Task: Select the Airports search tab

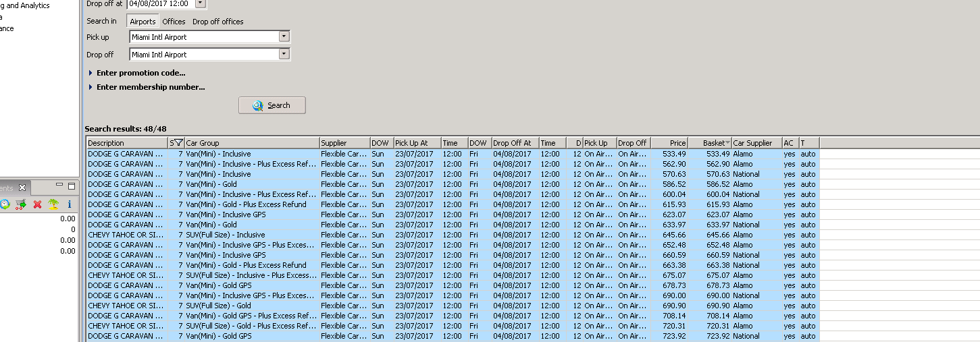Action: pos(143,22)
